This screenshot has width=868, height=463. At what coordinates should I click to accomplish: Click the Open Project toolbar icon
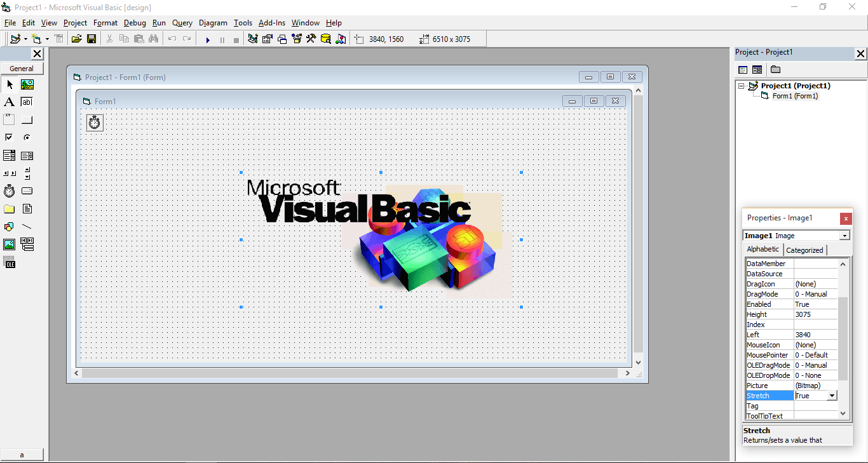point(77,39)
